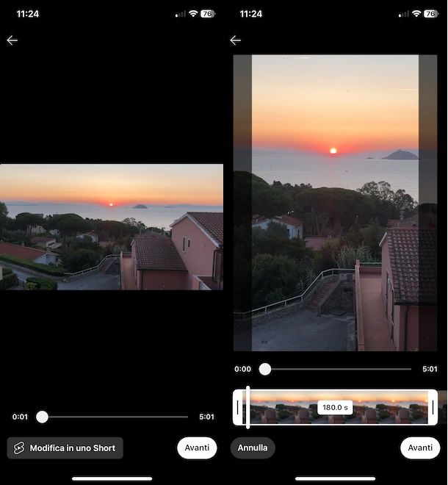
Task: Tap the back arrow on the right screen
Action: pos(235,40)
